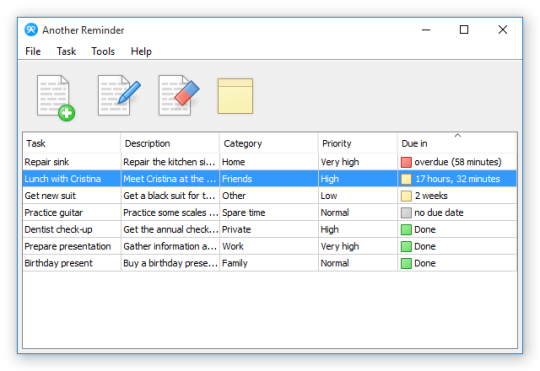Click the Another Reminder app logo
Image resolution: width=540 pixels, height=371 pixels.
pyautogui.click(x=31, y=30)
